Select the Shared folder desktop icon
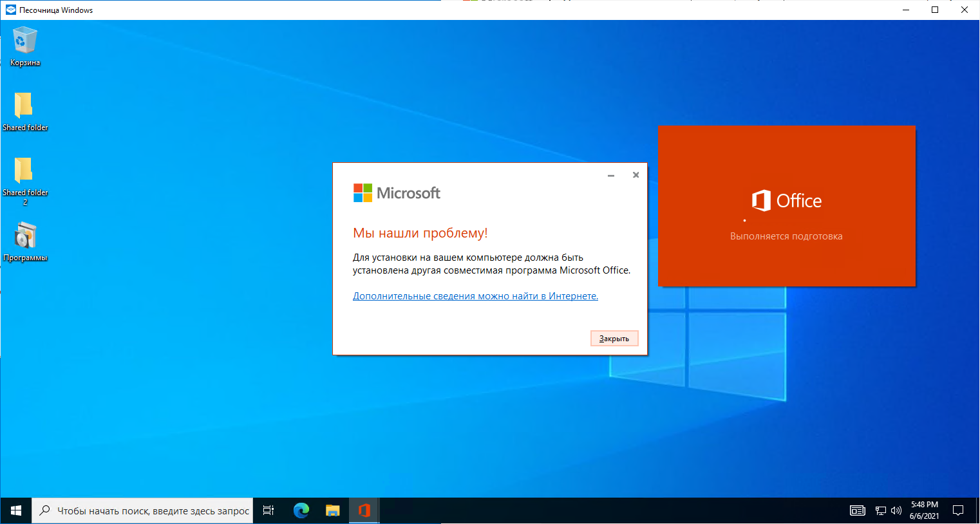The width and height of the screenshot is (980, 524). point(24,111)
